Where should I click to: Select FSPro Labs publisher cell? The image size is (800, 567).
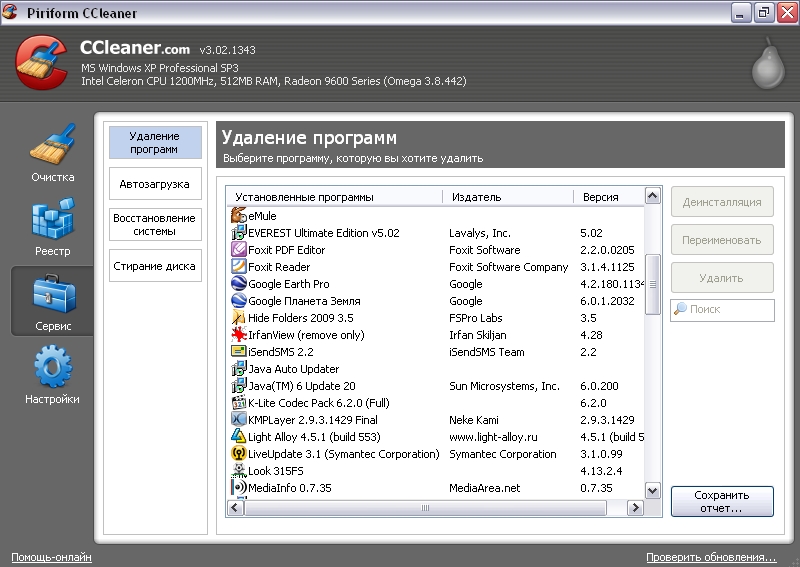(476, 318)
